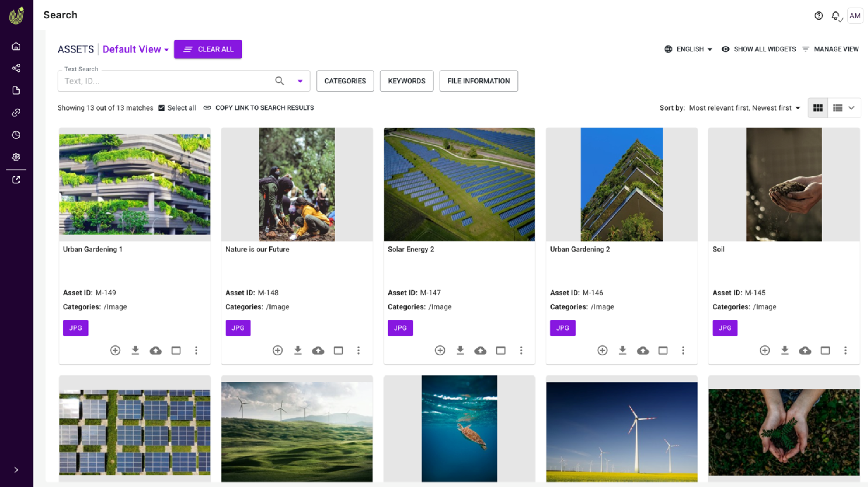Click the external link icon in sidebar
The width and height of the screenshot is (868, 487).
(16, 180)
